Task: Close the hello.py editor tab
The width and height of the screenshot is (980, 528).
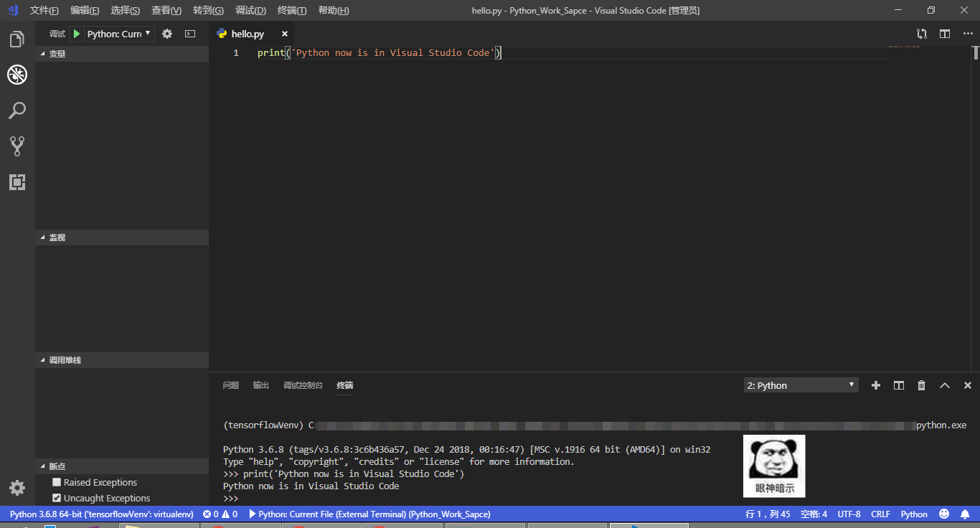Action: [x=285, y=34]
